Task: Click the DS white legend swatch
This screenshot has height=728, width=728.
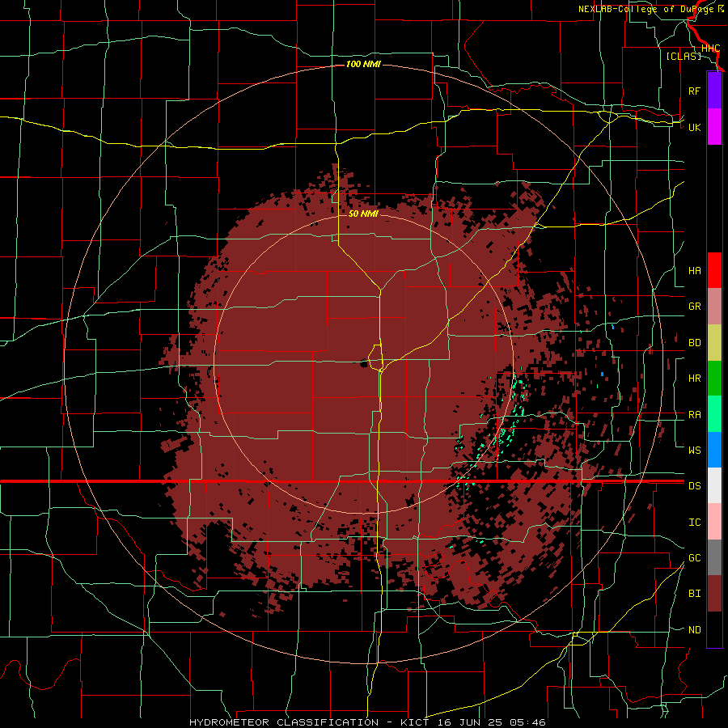Action: coord(714,485)
